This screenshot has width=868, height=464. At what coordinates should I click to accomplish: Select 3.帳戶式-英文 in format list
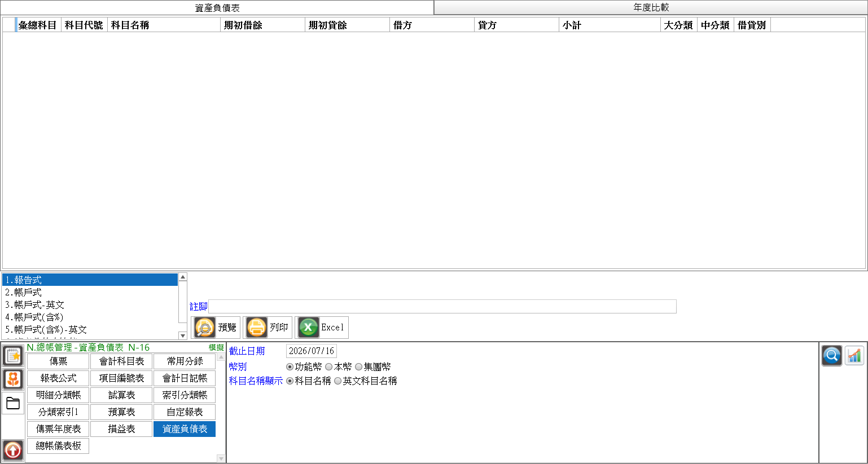[90, 305]
